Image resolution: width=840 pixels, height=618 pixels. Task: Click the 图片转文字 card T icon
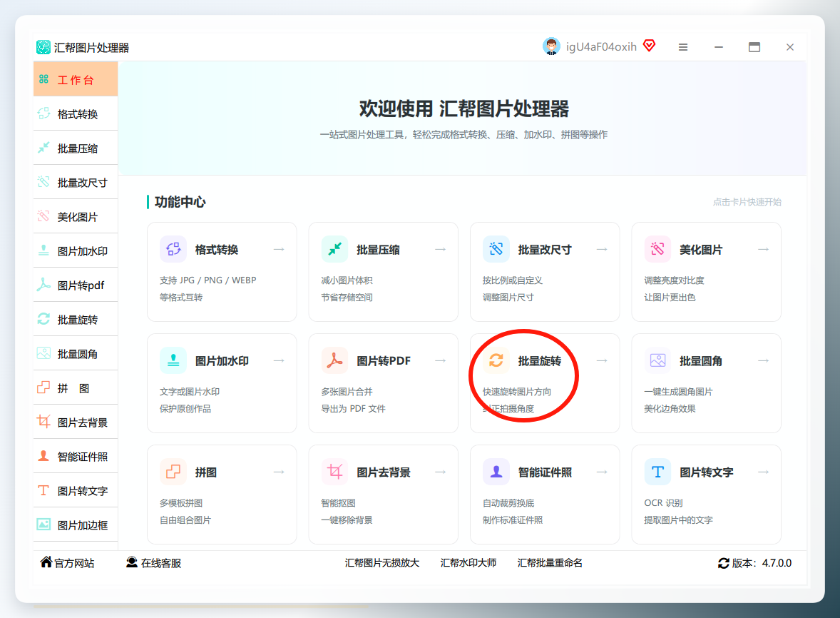658,472
